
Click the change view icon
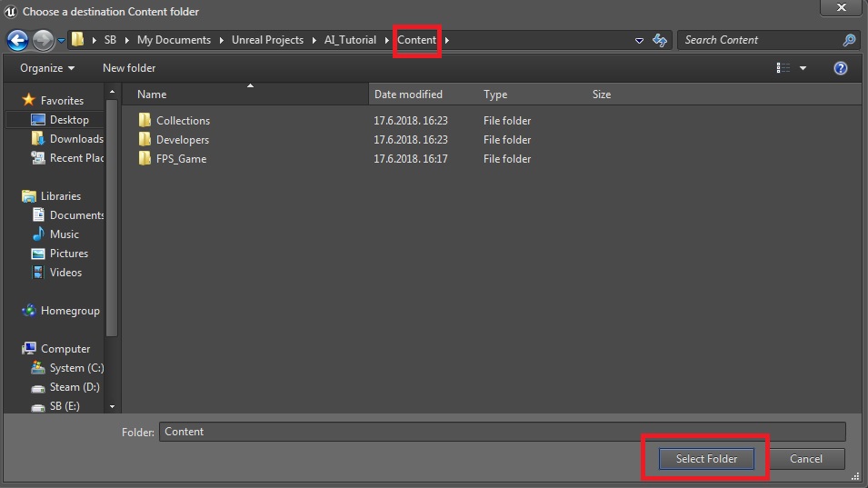coord(783,68)
